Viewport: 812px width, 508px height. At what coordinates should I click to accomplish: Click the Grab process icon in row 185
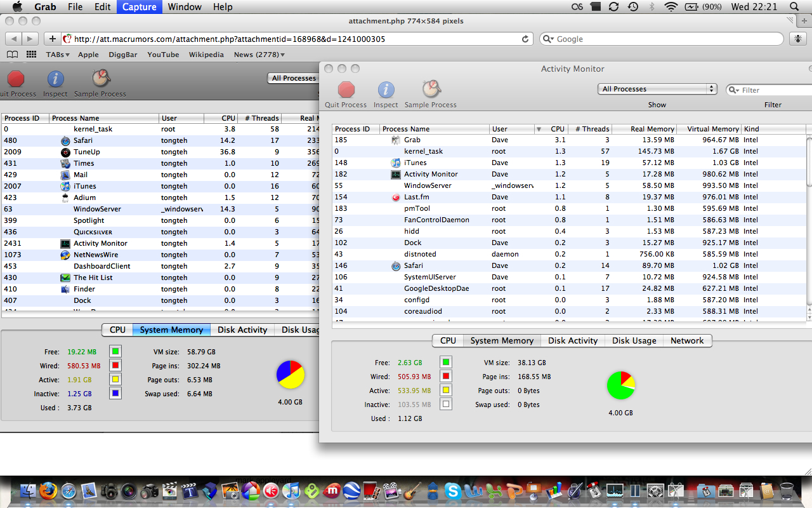click(x=396, y=140)
